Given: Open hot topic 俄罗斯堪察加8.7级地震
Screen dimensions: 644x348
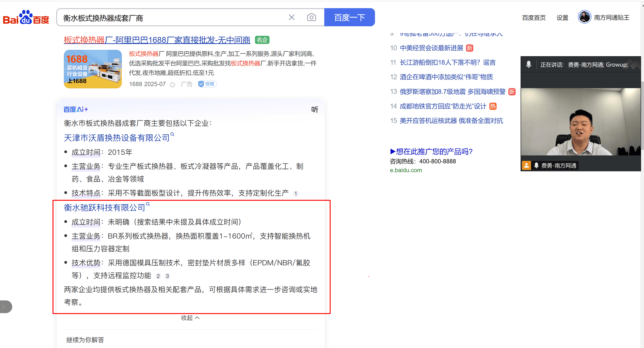Looking at the screenshot, I should 452,92.
